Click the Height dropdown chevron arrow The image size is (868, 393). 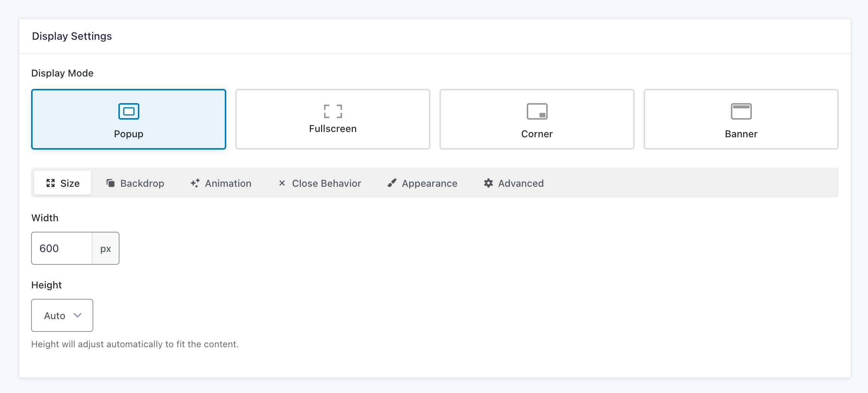click(x=78, y=315)
